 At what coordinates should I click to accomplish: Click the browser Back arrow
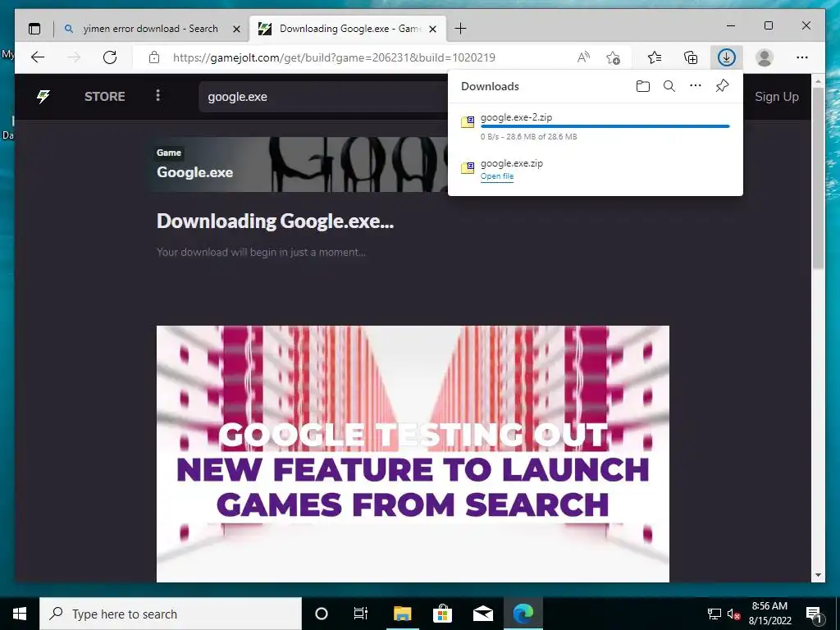click(38, 57)
